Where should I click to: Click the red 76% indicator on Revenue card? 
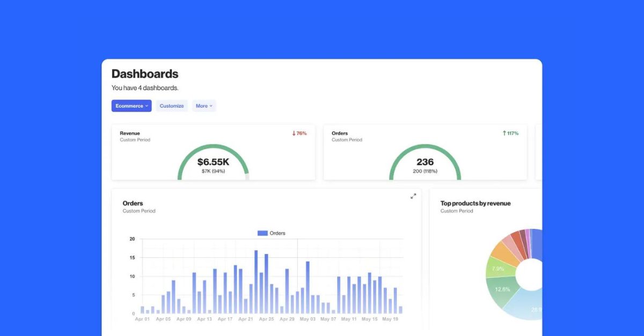pyautogui.click(x=298, y=133)
